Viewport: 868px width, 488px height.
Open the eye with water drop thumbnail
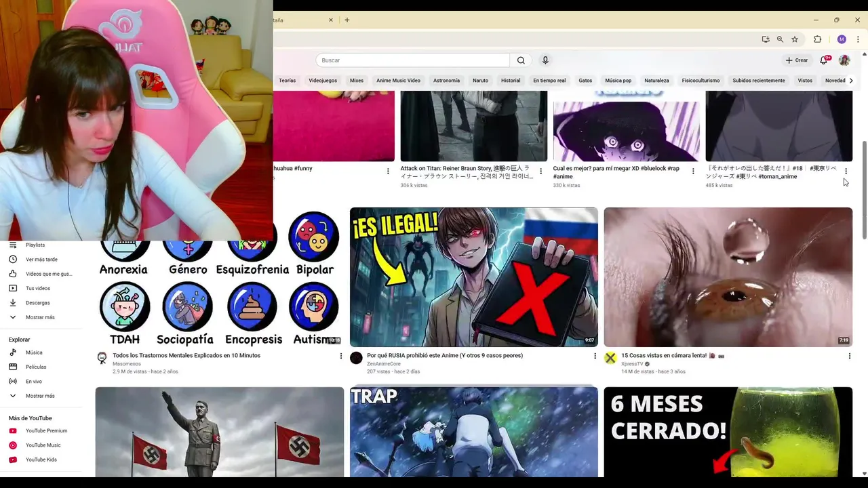(728, 277)
